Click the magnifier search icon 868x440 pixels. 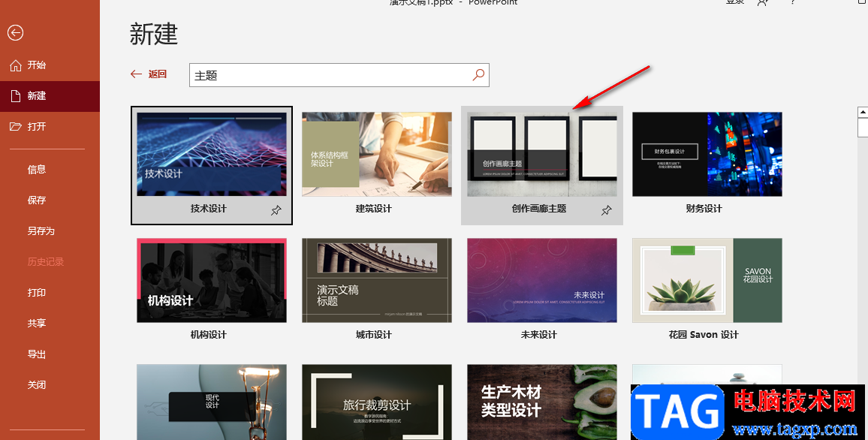click(x=479, y=75)
